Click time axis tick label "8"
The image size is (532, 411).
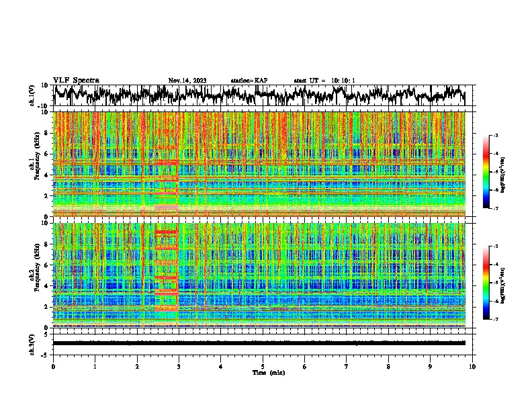(x=388, y=367)
